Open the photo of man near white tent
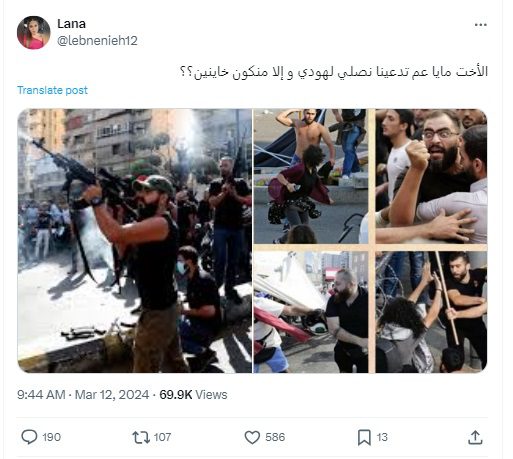Viewport: 513px width, 459px height. point(311,312)
